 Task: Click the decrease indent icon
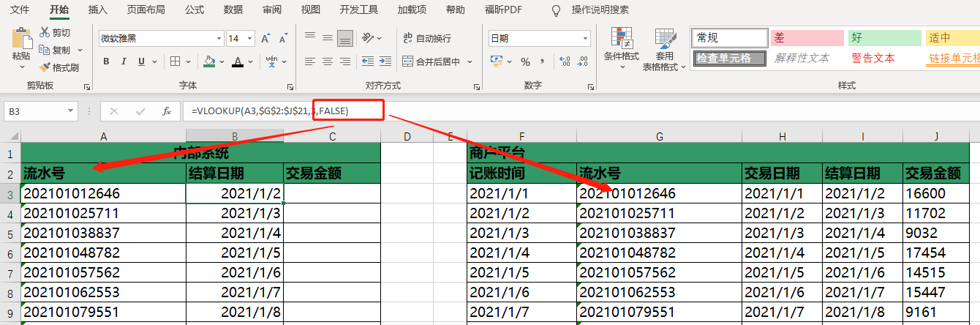(367, 61)
